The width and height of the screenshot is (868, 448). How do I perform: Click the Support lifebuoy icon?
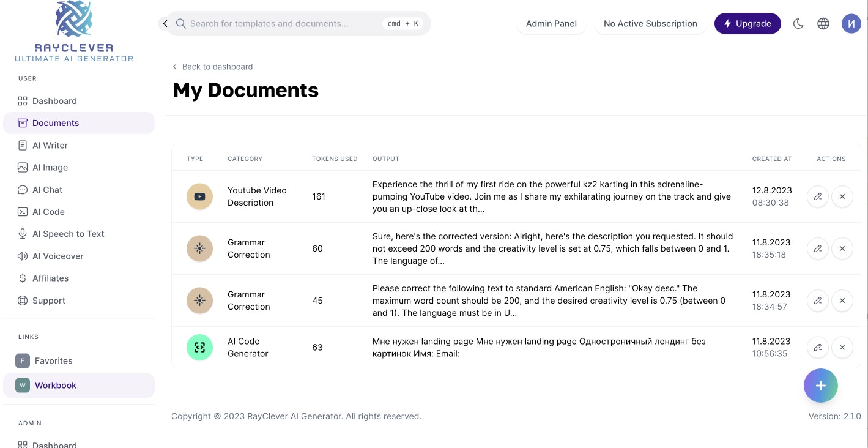(x=23, y=301)
